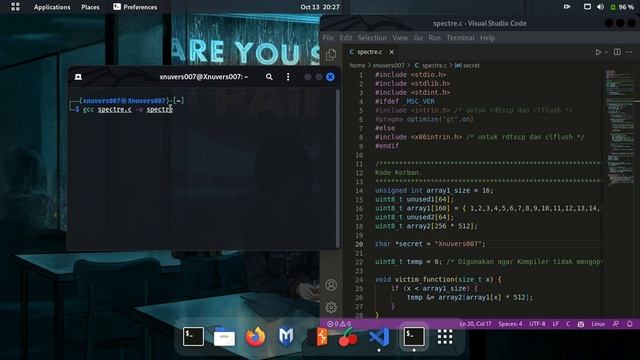Click the xnuvers007 breadcrumb segment
Viewport: 640px width, 360px height.
(x=388, y=65)
